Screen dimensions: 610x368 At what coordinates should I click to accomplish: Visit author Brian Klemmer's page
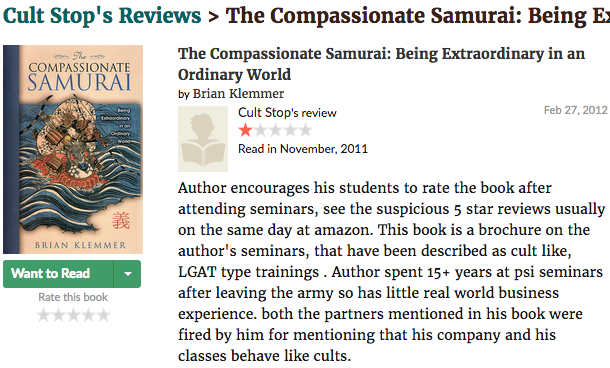point(238,94)
